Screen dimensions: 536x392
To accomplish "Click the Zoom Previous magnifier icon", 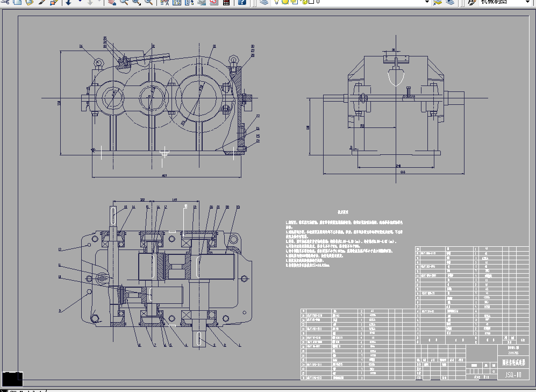I will click(148, 2).
